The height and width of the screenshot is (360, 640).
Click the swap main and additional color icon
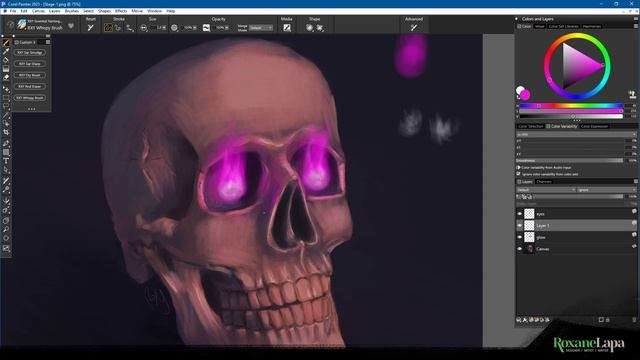click(518, 97)
